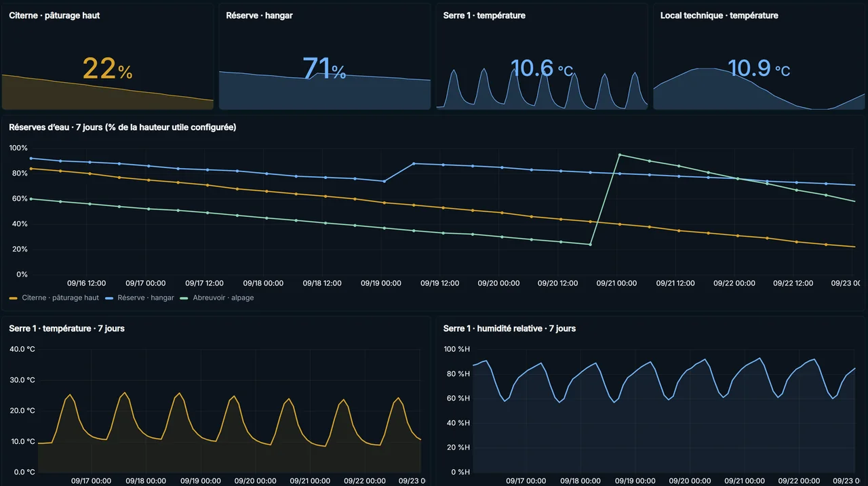Click the 0% axis label in water chart

(x=22, y=275)
